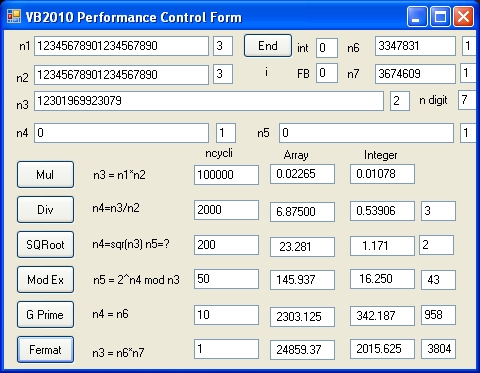This screenshot has width=480, height=373.
Task: Focus the n1 number input field
Action: 121,46
